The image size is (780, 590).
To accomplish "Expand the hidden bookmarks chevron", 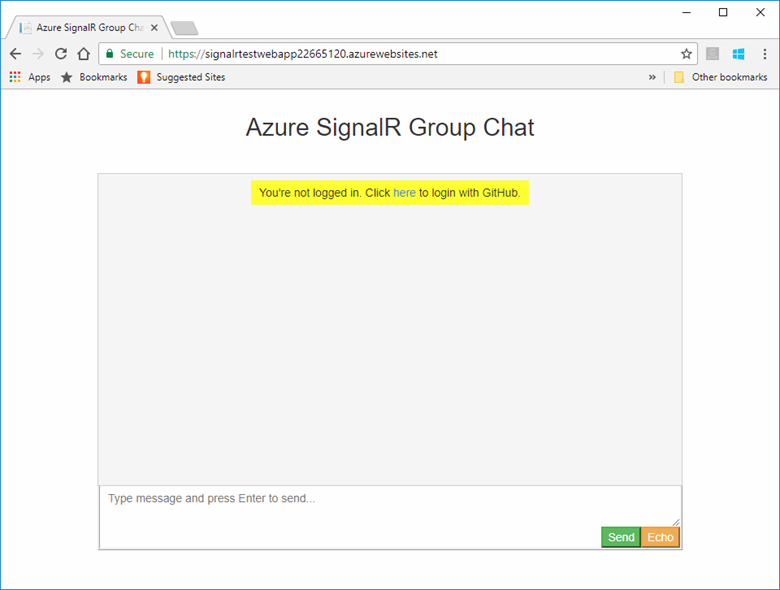I will click(653, 77).
